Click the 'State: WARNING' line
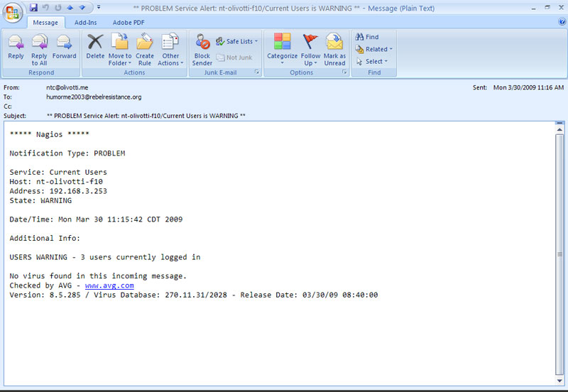The height and width of the screenshot is (392, 568). pos(40,200)
